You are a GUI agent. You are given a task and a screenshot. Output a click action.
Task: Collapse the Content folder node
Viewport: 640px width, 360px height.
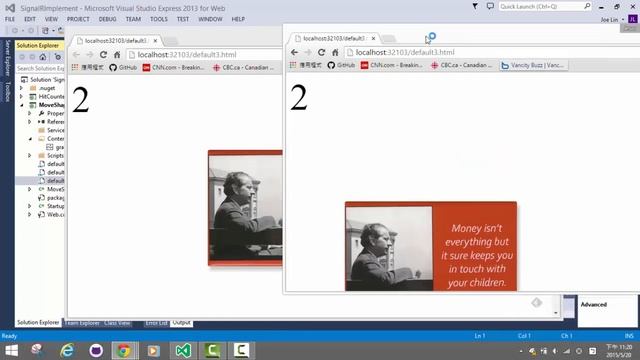tap(30, 139)
